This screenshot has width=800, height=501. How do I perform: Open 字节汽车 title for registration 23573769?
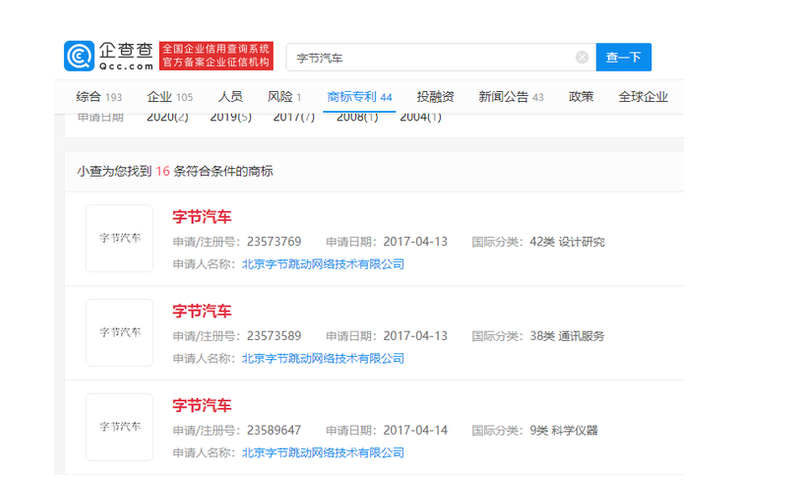point(202,217)
